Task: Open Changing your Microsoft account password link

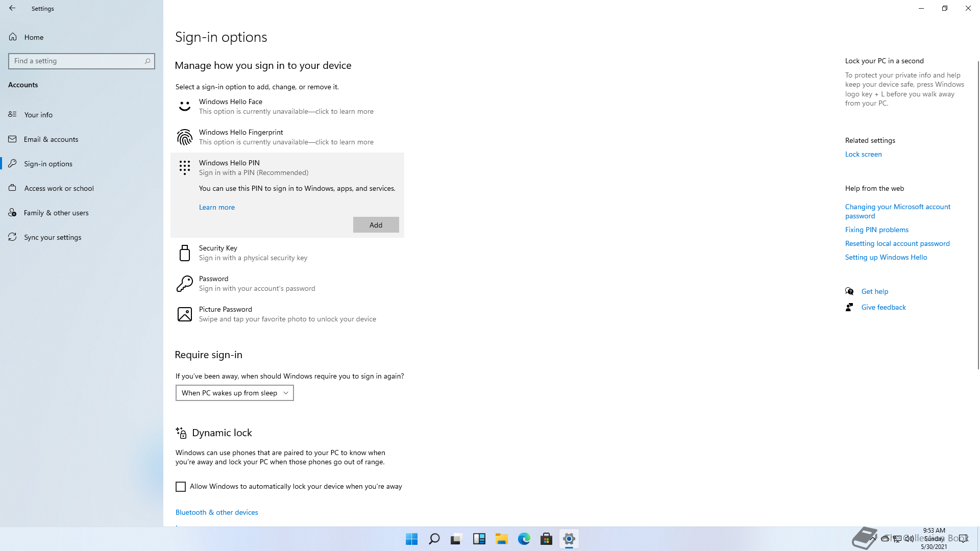Action: [x=898, y=211]
